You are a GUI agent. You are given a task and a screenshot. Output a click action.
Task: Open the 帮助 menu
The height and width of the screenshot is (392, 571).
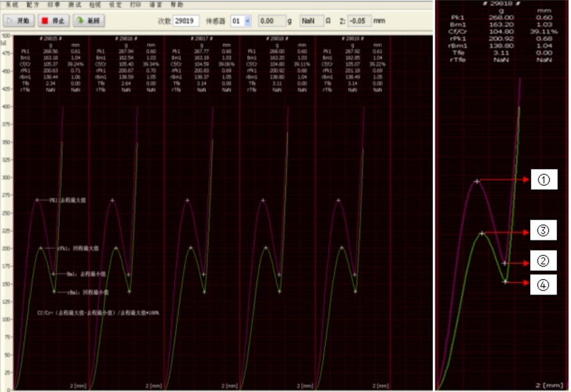(x=177, y=5)
